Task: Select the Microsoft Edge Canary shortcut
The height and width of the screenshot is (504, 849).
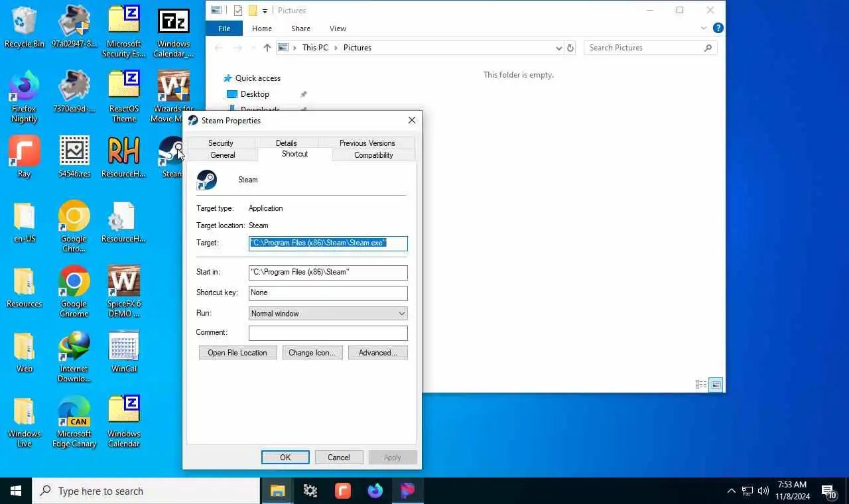Action: pyautogui.click(x=74, y=422)
